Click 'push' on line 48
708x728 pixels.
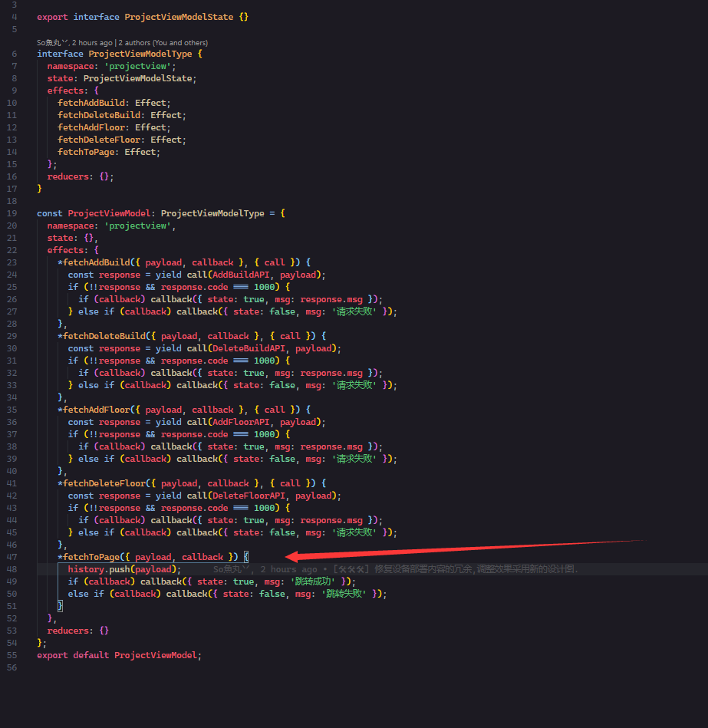120,570
